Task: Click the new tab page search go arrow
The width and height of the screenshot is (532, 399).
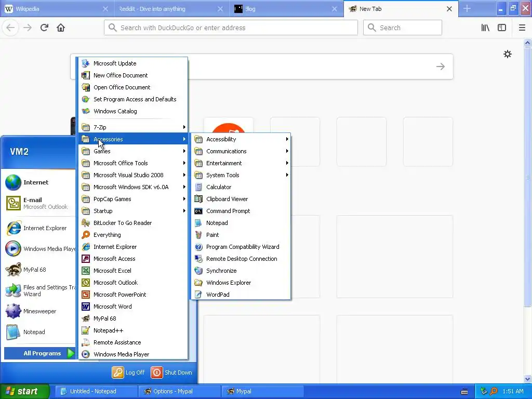Action: pyautogui.click(x=441, y=66)
